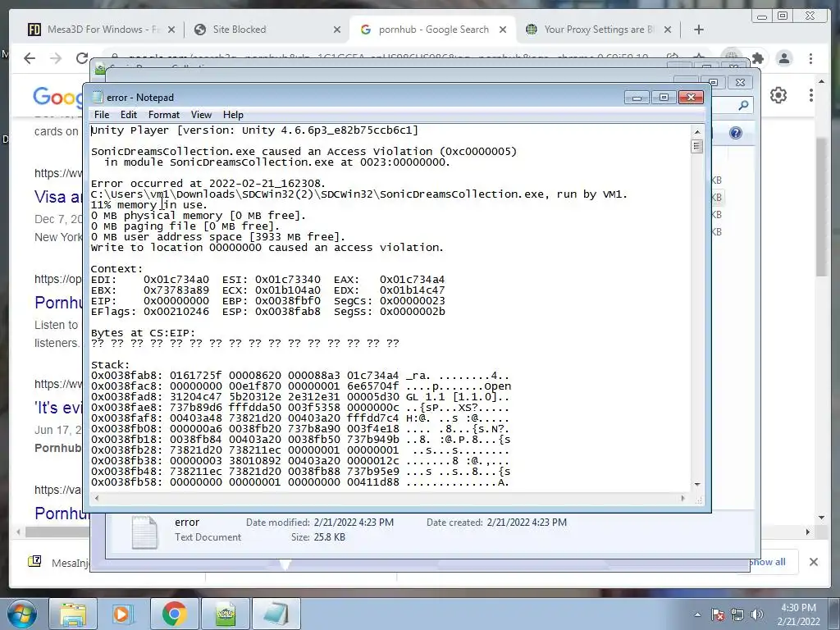Open Chrome extensions puzzle icon

[x=758, y=58]
